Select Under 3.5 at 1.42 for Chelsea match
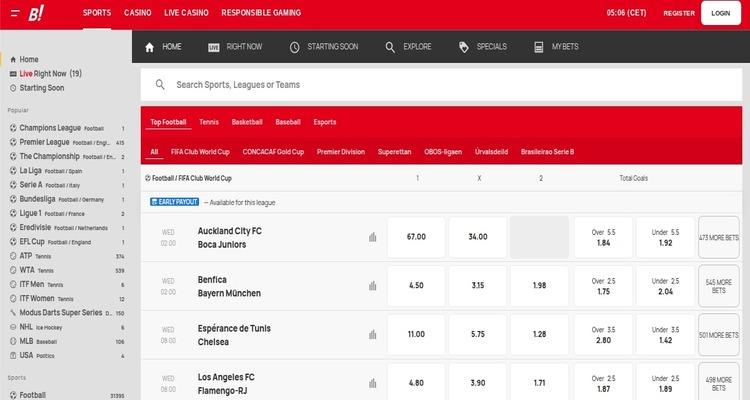 tap(665, 334)
